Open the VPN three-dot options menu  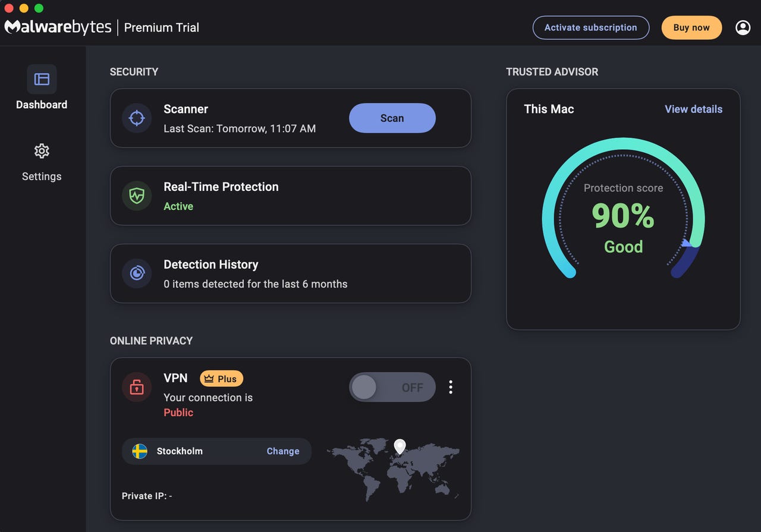(451, 388)
